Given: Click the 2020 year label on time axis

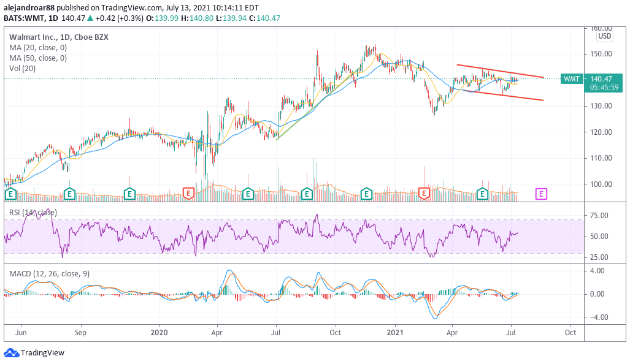Looking at the screenshot, I should [x=159, y=333].
